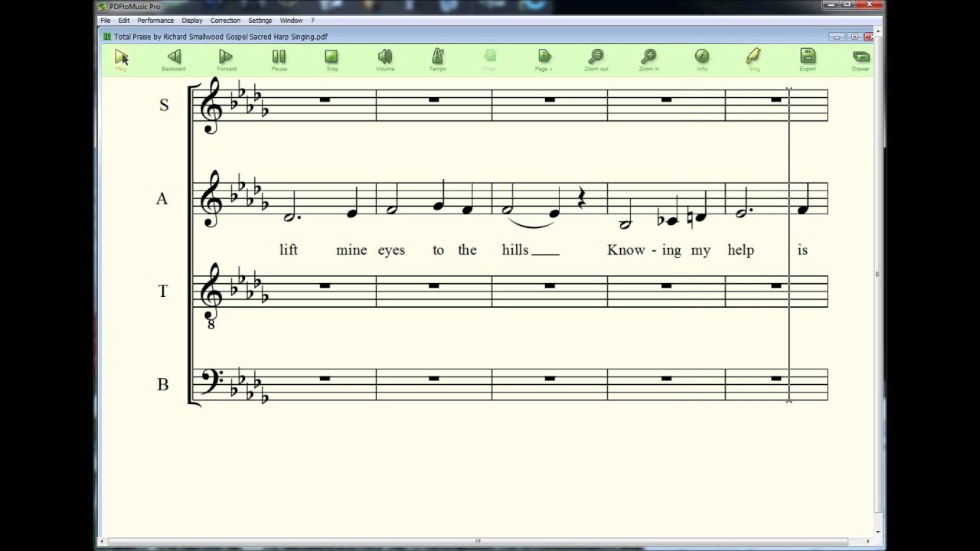980x551 pixels.
Task: Open the Performance menu
Action: 155,21
